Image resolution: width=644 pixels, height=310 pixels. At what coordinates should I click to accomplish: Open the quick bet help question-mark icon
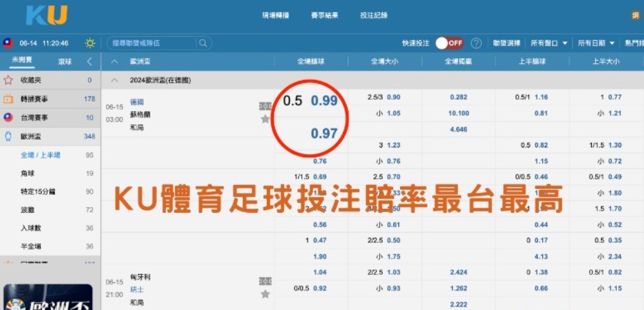point(476,43)
